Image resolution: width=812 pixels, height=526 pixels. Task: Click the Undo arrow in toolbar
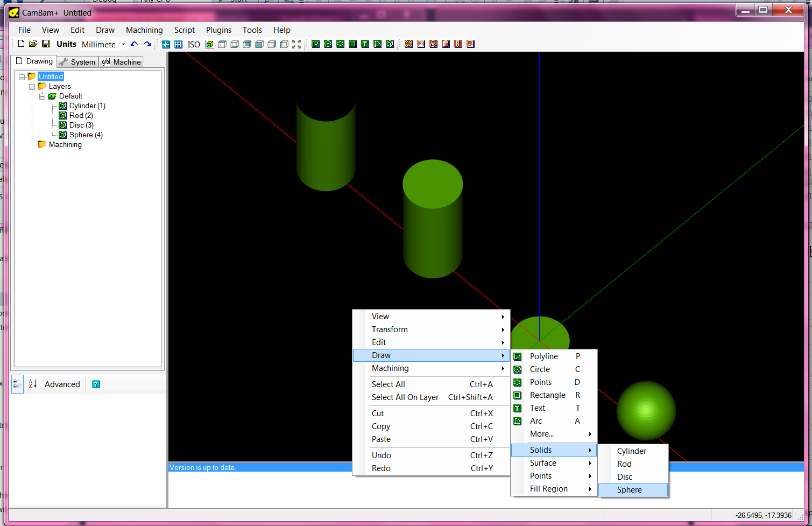[135, 44]
